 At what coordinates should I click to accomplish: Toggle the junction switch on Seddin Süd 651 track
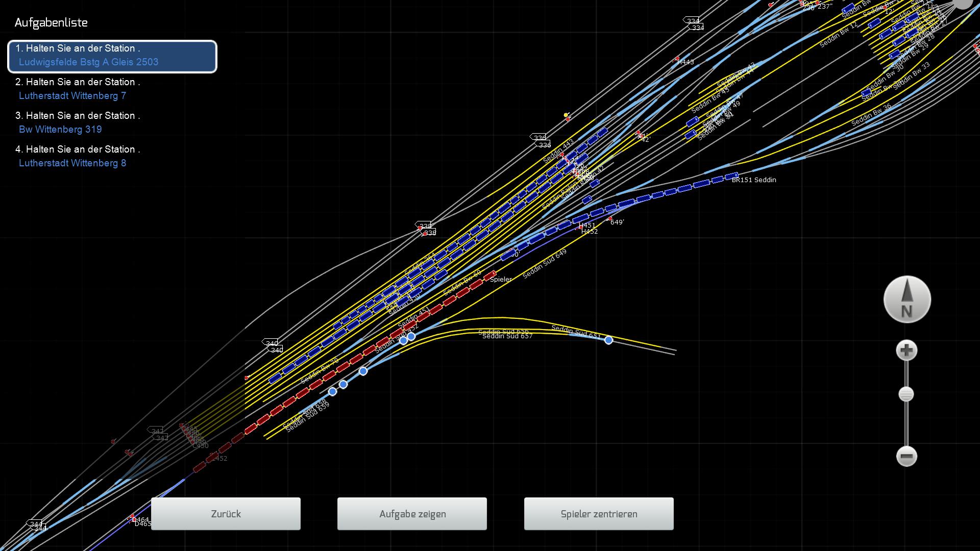point(608,340)
